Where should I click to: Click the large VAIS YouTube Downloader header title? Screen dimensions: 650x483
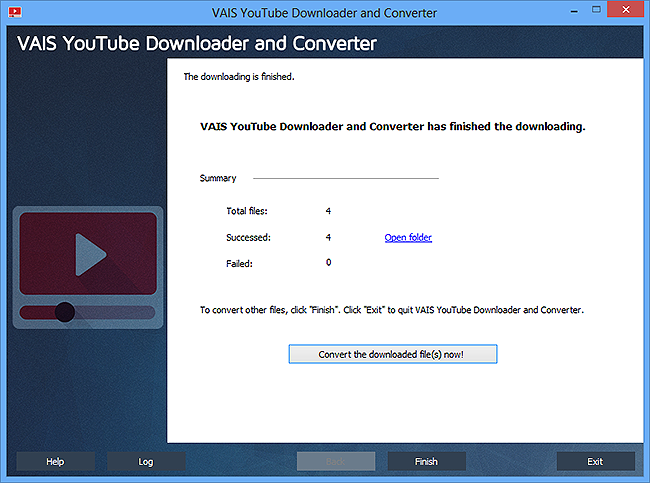(x=197, y=44)
